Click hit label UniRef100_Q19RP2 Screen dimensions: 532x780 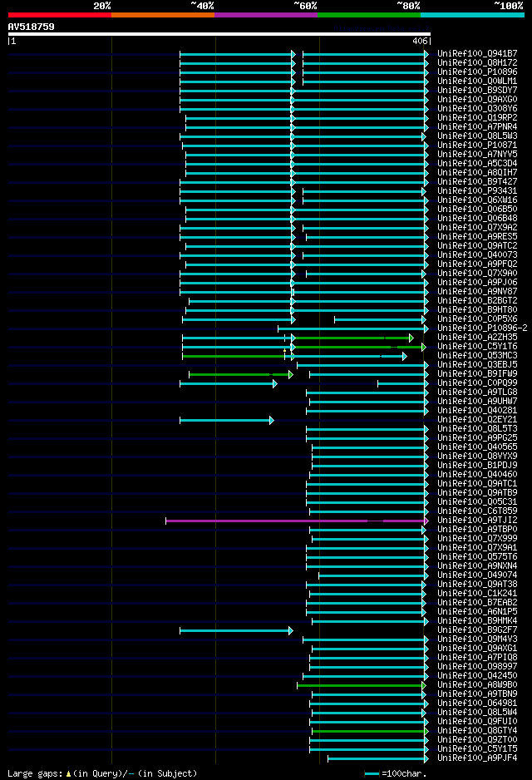(x=477, y=117)
